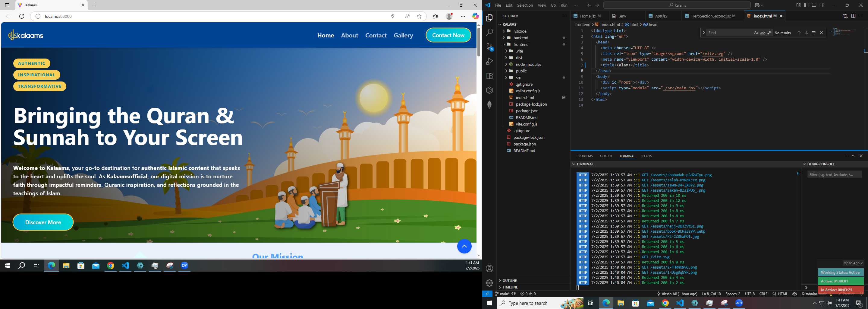The height and width of the screenshot is (309, 868).
Task: Open the Source Control view with badge
Action: click(x=489, y=47)
